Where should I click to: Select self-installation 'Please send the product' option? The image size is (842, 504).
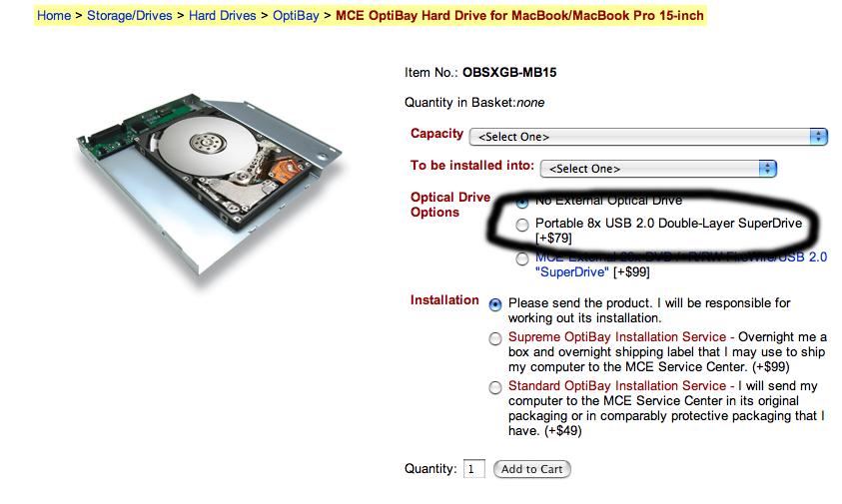(495, 304)
